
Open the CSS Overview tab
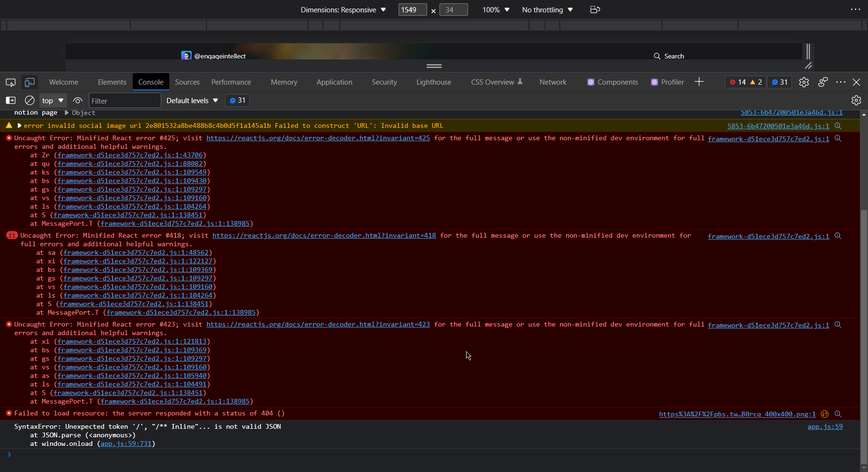(x=497, y=82)
